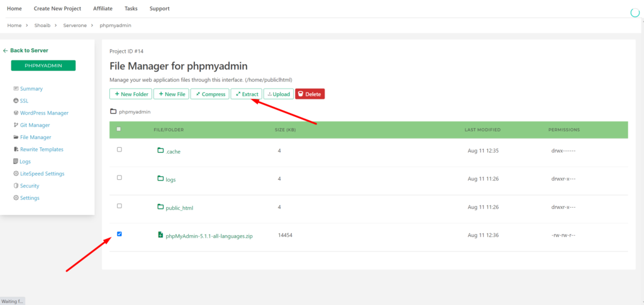Go Back to Server link
Image resolution: width=644 pixels, height=305 pixels.
click(29, 50)
